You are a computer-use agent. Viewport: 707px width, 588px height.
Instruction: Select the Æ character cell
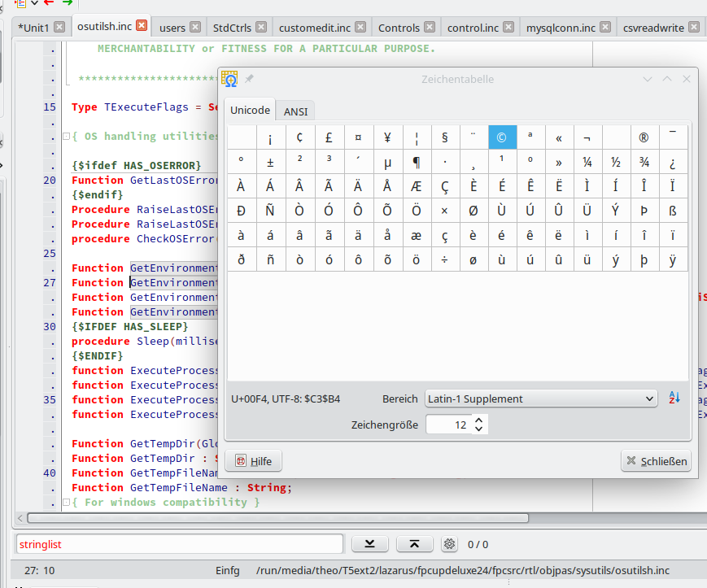[x=417, y=186]
